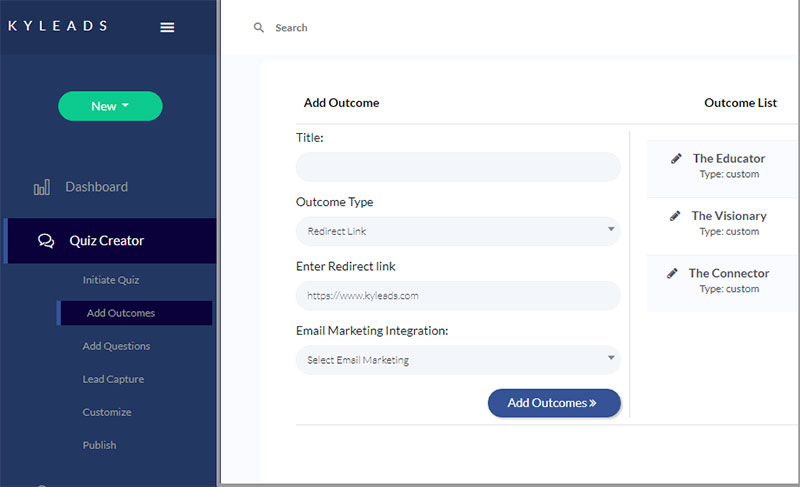Open Lead Capture step
Viewport: 800px width, 487px height.
[113, 379]
